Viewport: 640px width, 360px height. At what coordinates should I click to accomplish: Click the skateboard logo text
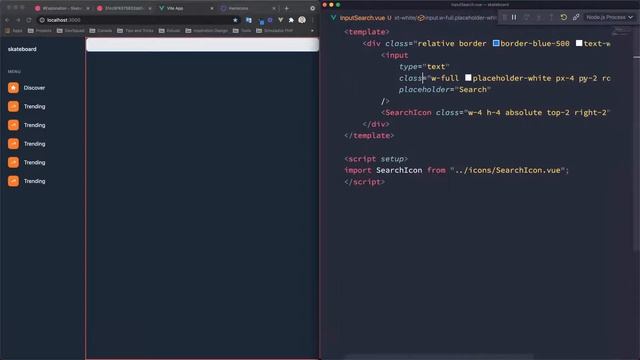click(x=22, y=49)
